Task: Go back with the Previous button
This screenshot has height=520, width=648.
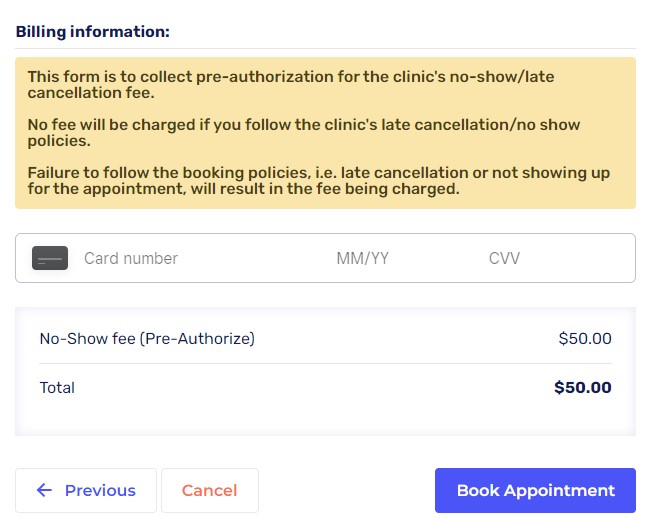Action: click(x=86, y=490)
